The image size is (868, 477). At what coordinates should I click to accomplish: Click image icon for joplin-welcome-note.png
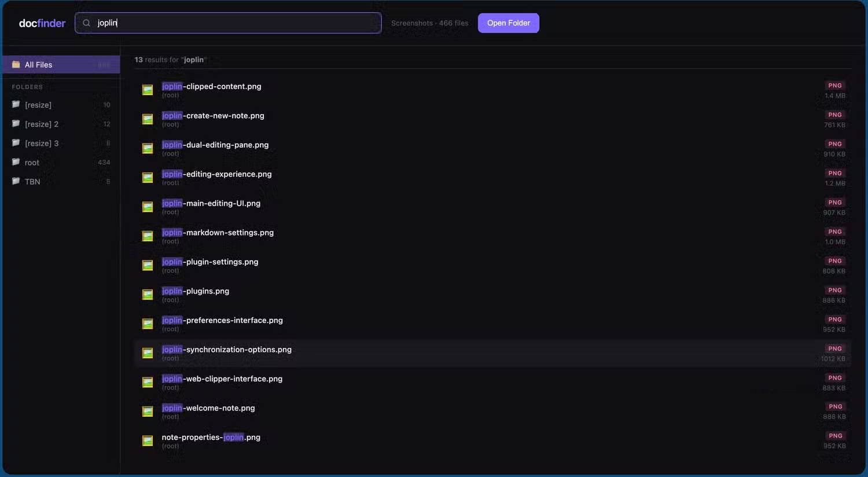coord(148,411)
